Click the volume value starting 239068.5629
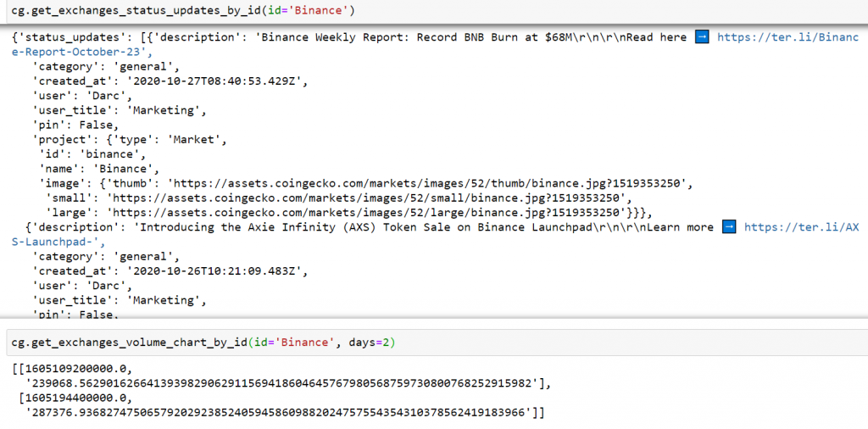The height and width of the screenshot is (429, 868). (284, 383)
